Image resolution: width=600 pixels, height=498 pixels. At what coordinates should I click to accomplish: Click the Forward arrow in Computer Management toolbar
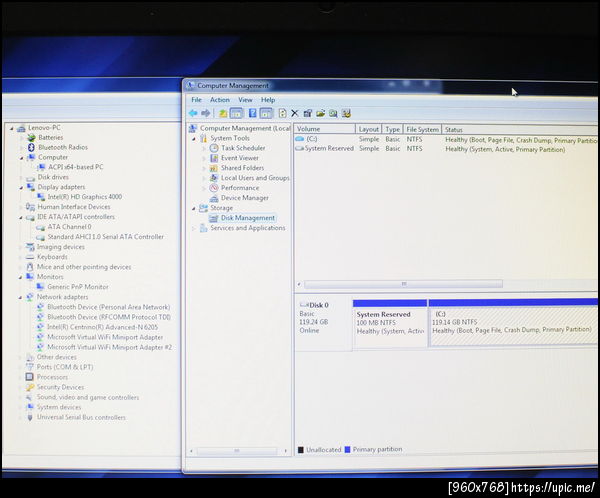pos(206,113)
